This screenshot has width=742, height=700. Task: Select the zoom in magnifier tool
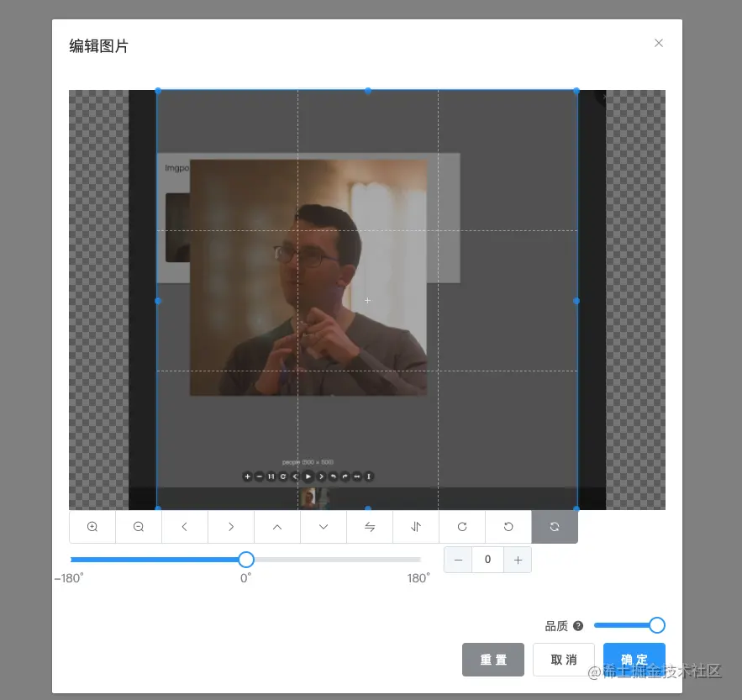tap(92, 527)
